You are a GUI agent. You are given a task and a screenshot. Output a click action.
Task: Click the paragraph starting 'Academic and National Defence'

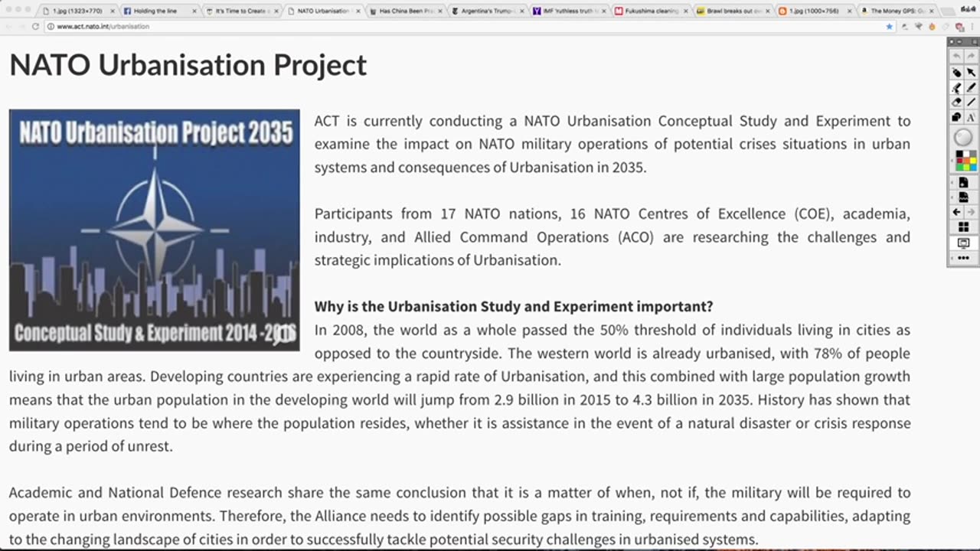[x=459, y=516]
